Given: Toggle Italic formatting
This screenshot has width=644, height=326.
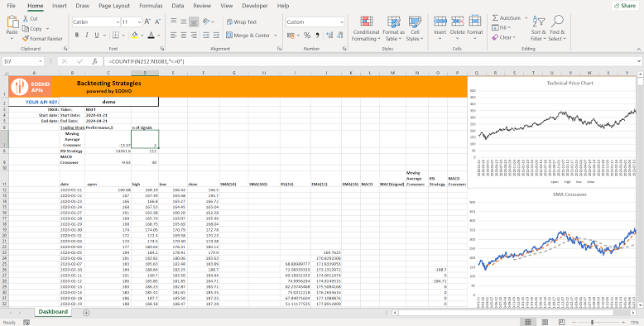Looking at the screenshot, I should tap(87, 36).
